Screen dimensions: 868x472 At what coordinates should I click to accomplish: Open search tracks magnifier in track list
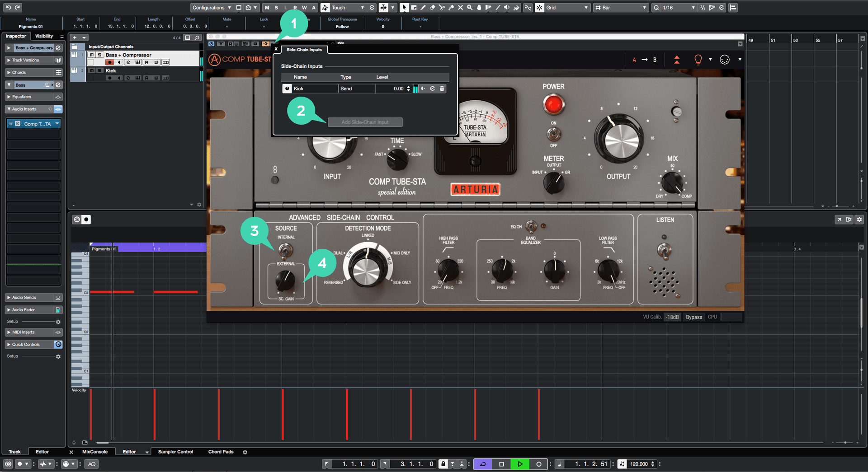[197, 38]
